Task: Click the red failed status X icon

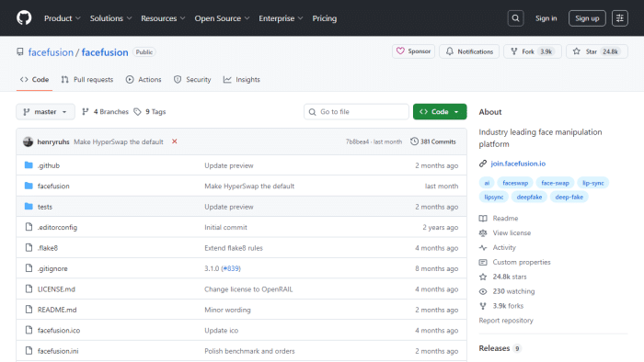Action: (x=174, y=141)
